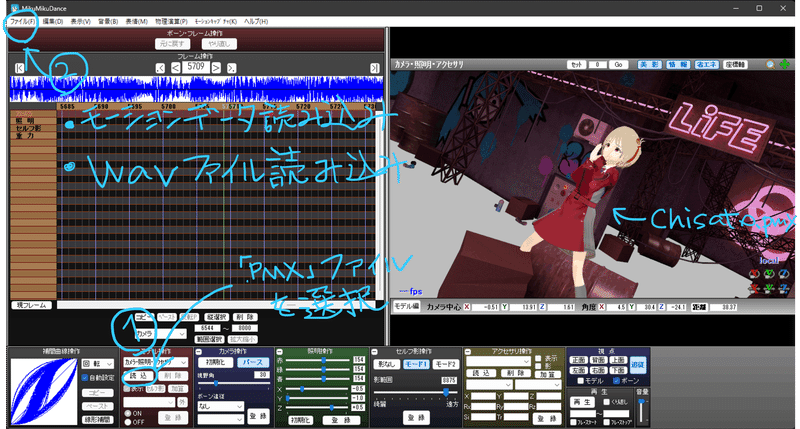The width and height of the screenshot is (800, 429).
Task: Click the green Y label of camera center
Action: tap(504, 307)
